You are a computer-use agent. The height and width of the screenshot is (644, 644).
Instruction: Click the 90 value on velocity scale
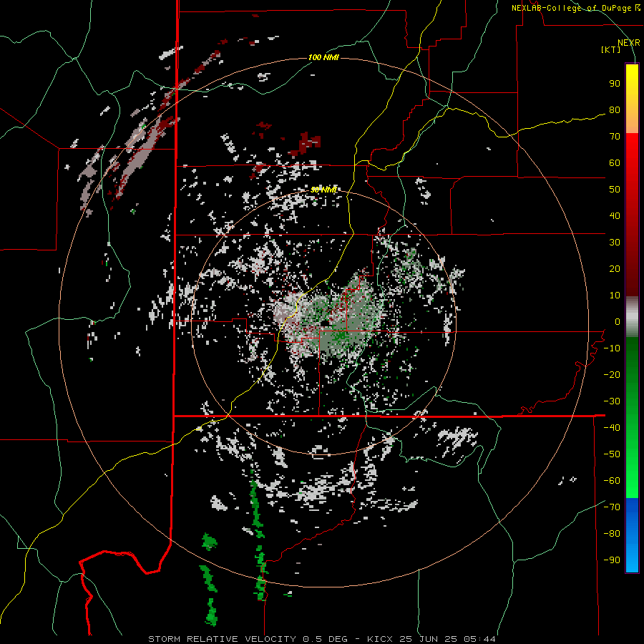pos(615,84)
